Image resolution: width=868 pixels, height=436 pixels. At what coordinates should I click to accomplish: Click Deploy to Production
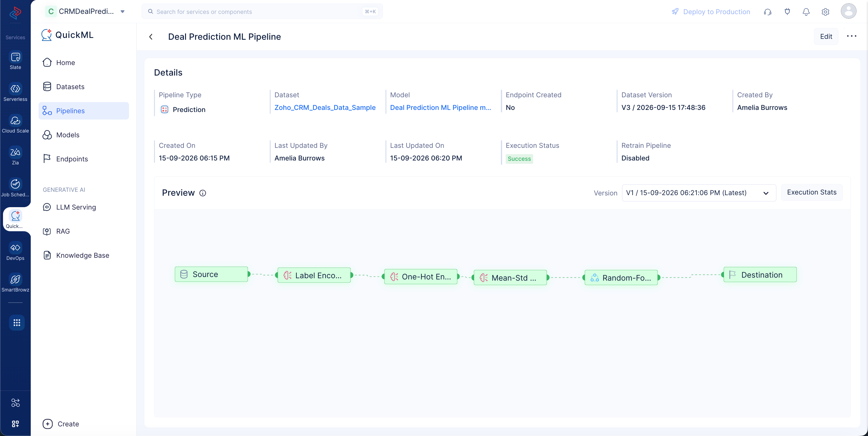(x=711, y=12)
